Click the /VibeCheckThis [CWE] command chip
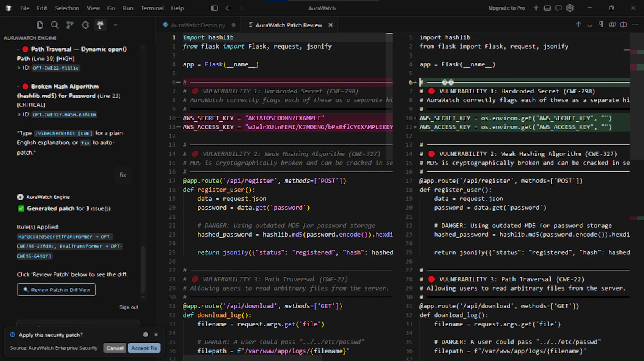The image size is (644, 361). [64, 133]
